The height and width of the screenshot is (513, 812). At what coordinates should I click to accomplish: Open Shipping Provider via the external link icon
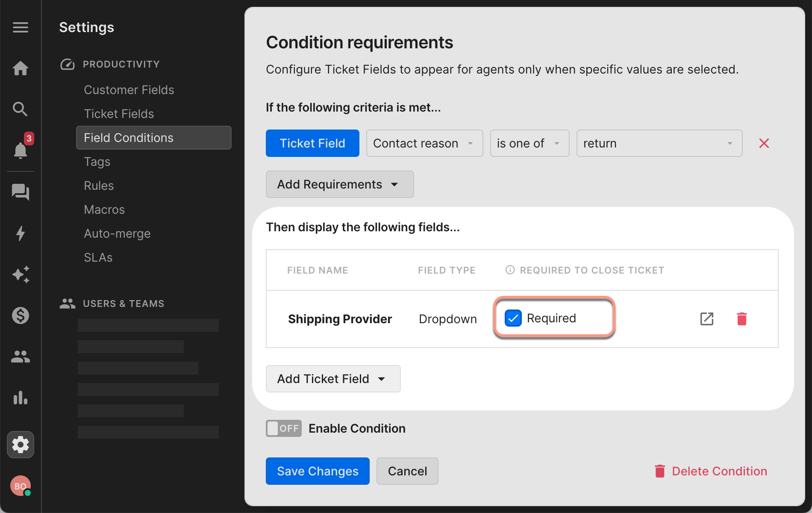coord(707,318)
